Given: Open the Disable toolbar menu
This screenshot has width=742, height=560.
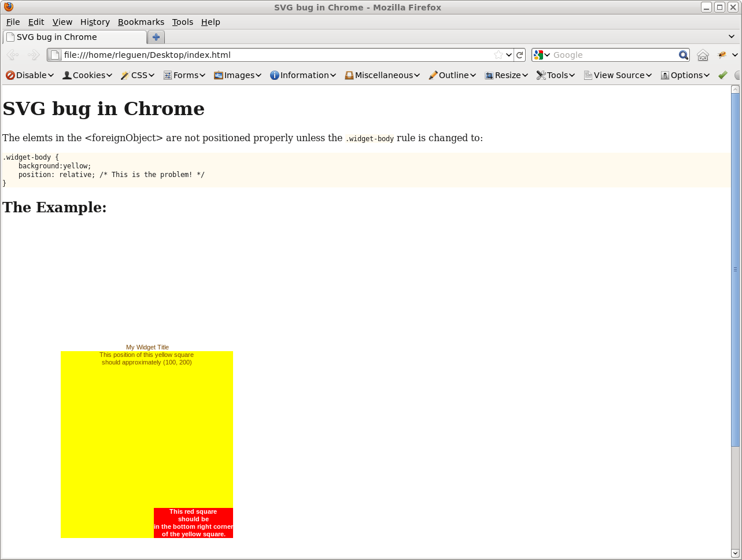Looking at the screenshot, I should point(29,75).
